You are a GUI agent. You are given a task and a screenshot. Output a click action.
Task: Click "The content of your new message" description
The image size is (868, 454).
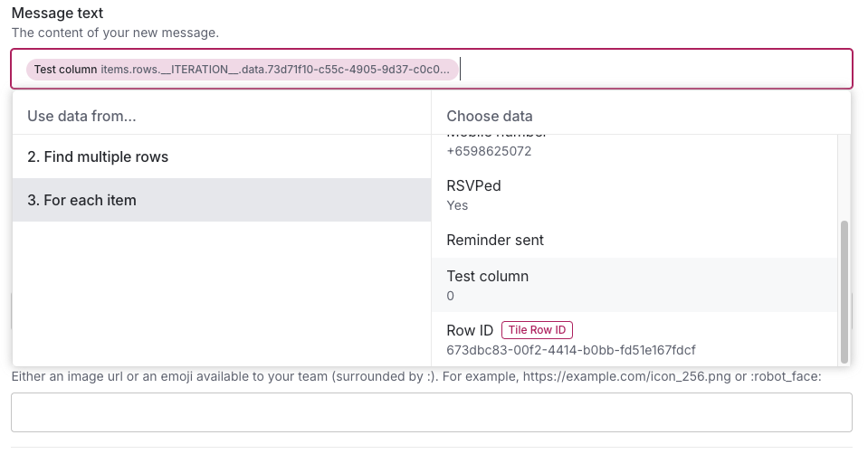tap(115, 33)
